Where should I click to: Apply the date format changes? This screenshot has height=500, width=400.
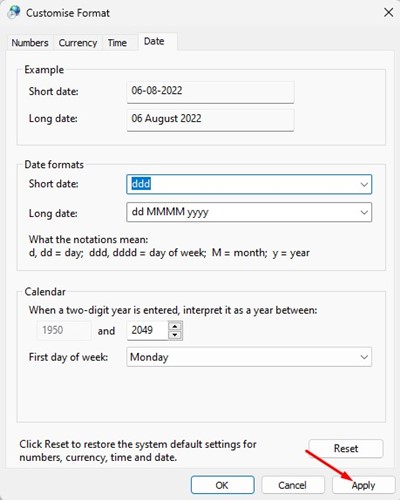363,485
